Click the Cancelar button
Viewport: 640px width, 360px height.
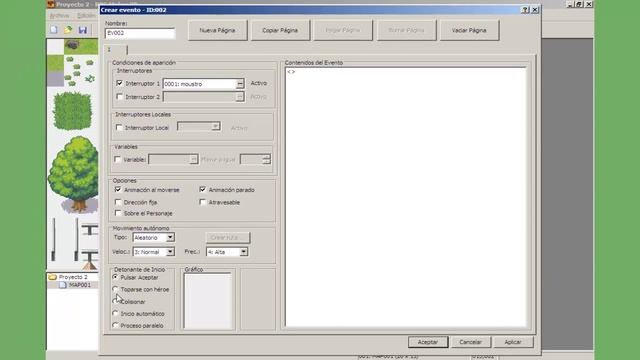pyautogui.click(x=471, y=342)
